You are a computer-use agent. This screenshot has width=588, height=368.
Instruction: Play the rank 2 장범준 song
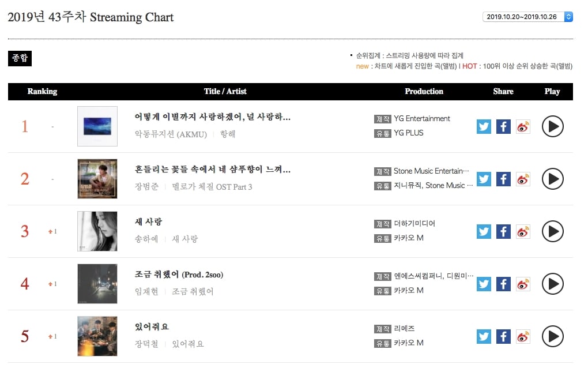(552, 179)
